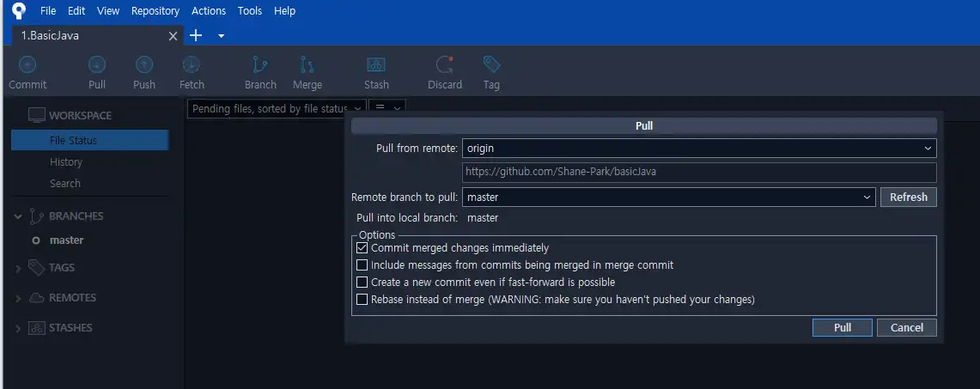Uncheck Commit merged changes immediately
The image size is (980, 389).
(362, 248)
